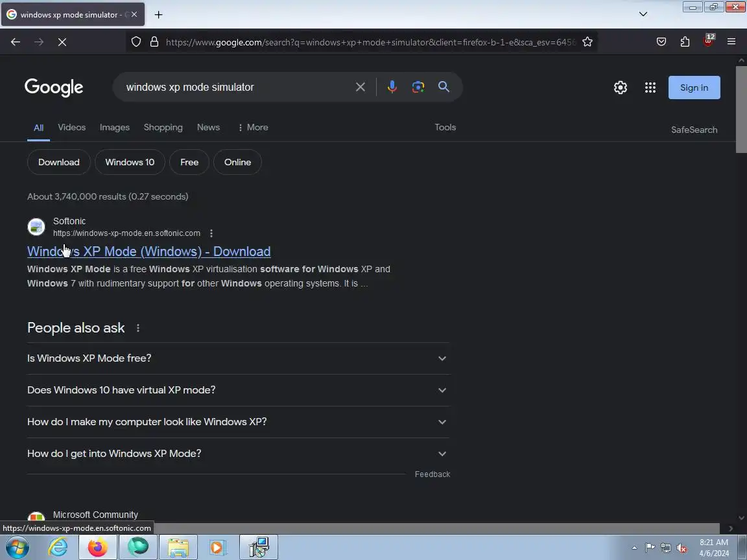747x560 pixels.
Task: Bookmark this page with the star icon
Action: click(x=587, y=42)
